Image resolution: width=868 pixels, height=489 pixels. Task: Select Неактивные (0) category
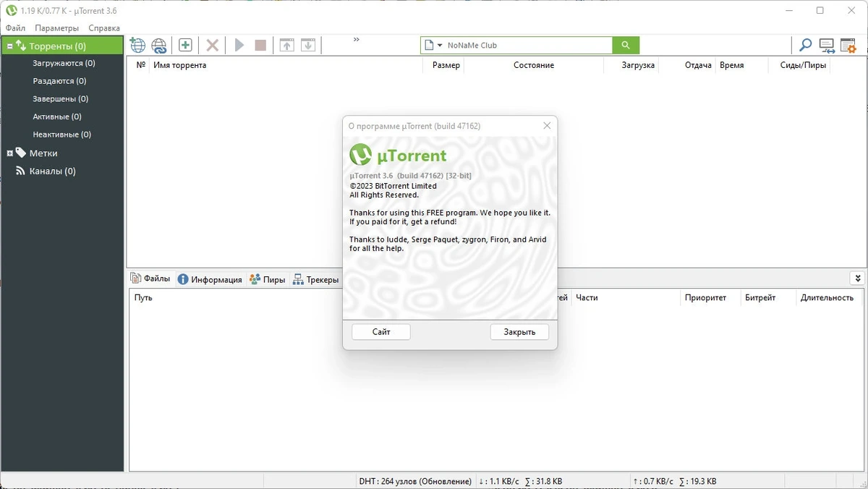click(62, 135)
